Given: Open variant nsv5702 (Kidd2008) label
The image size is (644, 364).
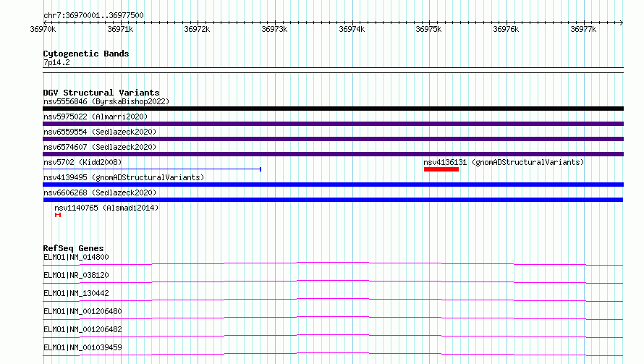Looking at the screenshot, I should click(82, 162).
